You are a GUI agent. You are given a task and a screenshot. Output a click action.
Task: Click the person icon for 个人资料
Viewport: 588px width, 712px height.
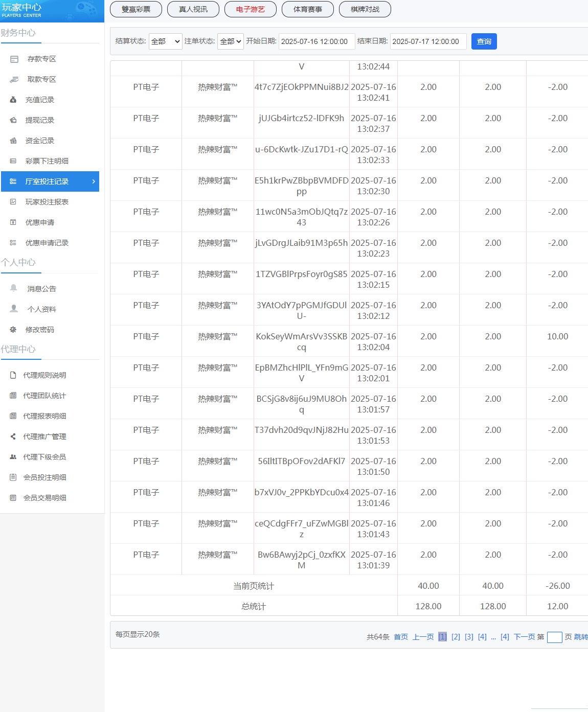pos(14,309)
